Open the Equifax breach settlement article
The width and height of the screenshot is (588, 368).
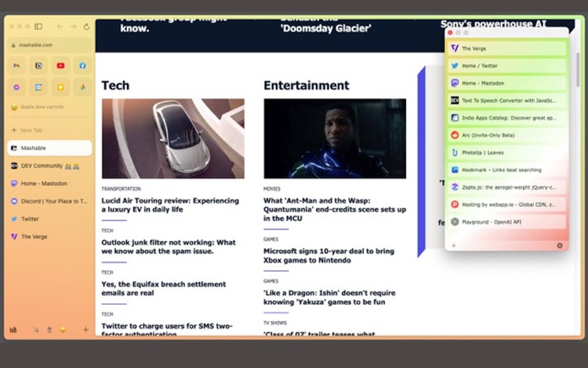coord(164,288)
